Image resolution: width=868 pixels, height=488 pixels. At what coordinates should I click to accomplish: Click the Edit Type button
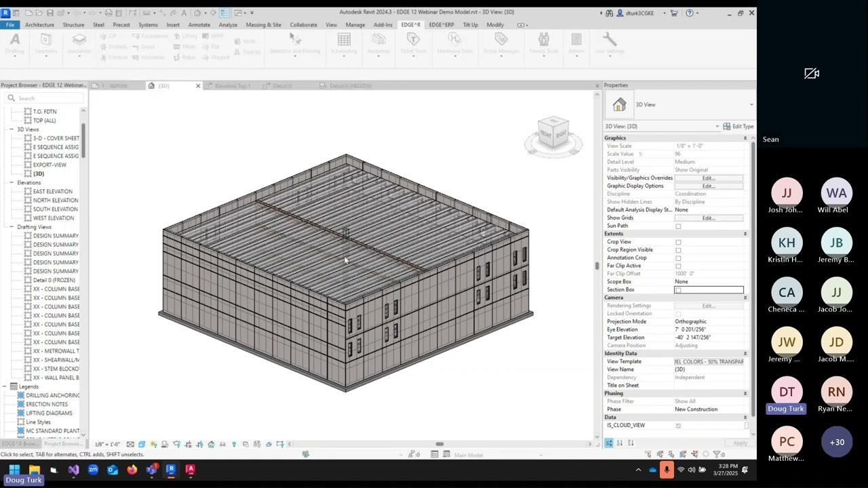[738, 127]
